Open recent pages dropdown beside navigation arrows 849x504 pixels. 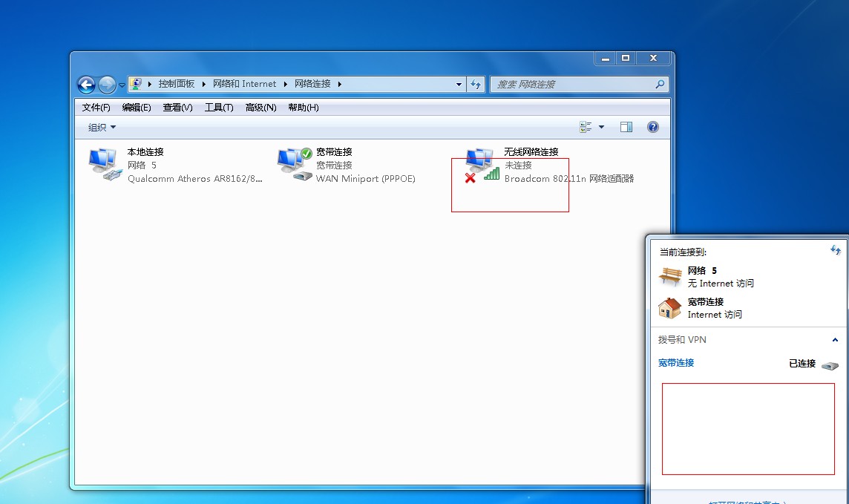[122, 85]
